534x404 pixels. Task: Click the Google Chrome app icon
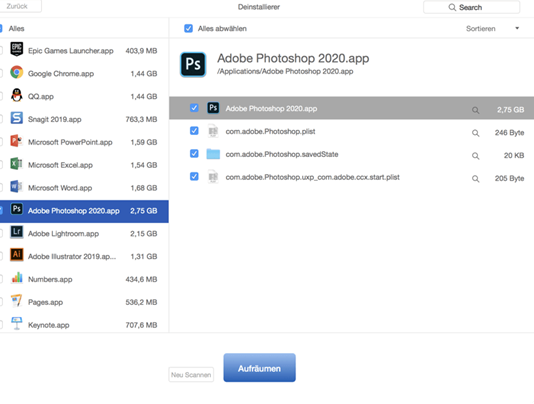click(17, 72)
